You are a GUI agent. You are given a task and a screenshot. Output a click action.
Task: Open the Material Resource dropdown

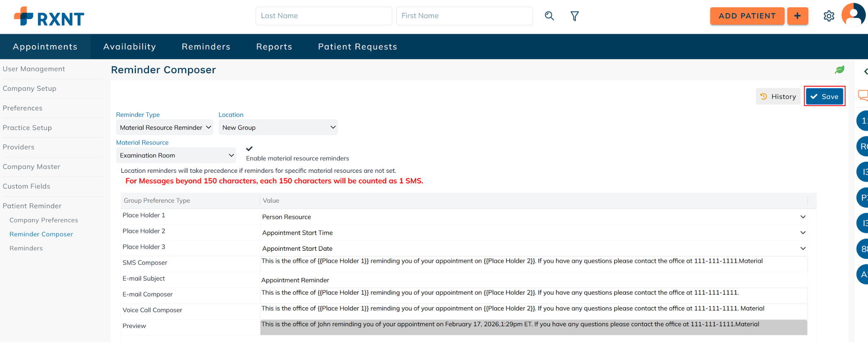click(176, 155)
